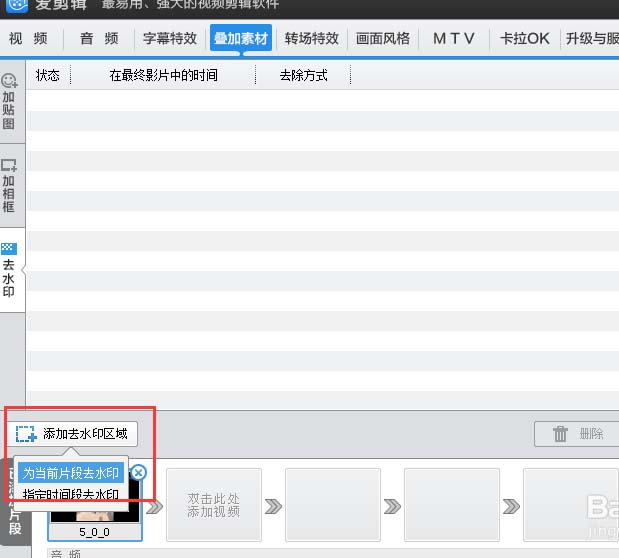This screenshot has width=619, height=558.
Task: Select the 叠加素材 tab
Action: [x=241, y=38]
